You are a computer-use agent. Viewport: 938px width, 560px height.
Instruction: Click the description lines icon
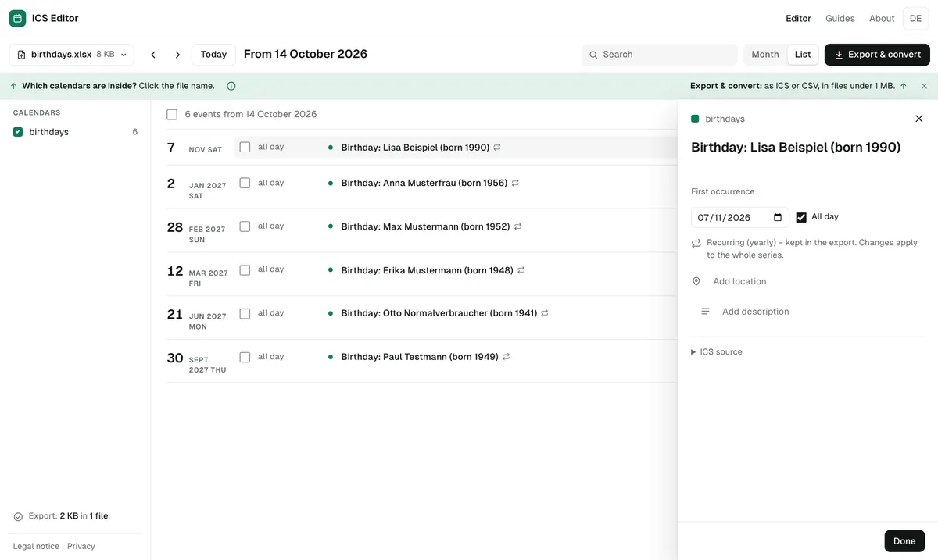click(x=705, y=312)
